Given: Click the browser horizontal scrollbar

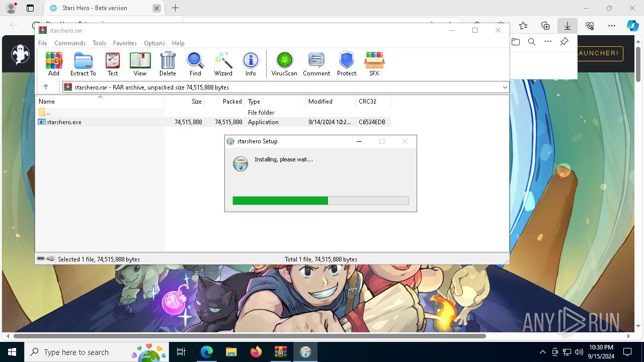Looking at the screenshot, I should tap(250, 336).
